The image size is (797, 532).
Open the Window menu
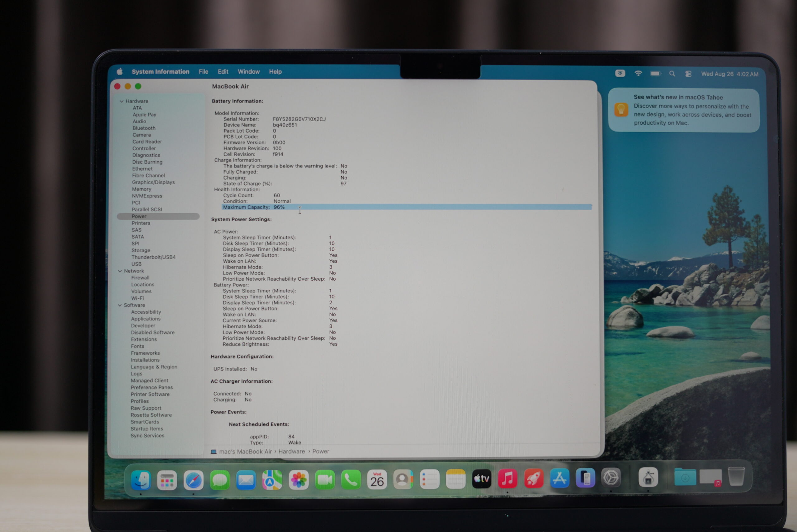(248, 72)
